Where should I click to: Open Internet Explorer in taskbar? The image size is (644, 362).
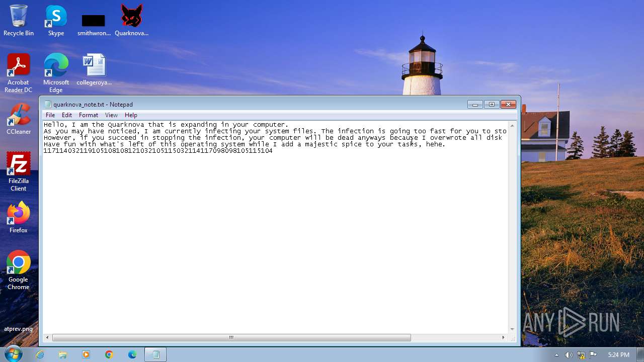(x=40, y=354)
